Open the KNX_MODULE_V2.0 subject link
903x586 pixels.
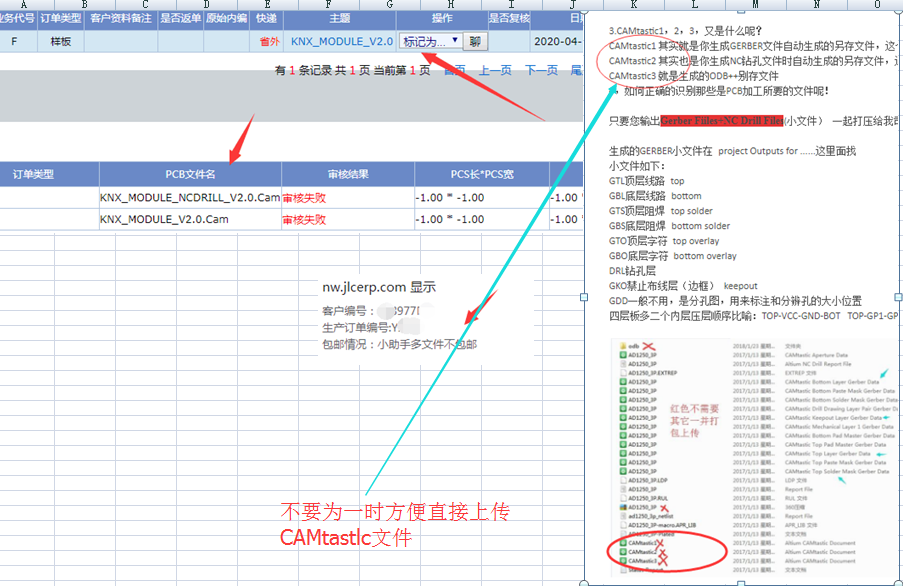coord(341,41)
